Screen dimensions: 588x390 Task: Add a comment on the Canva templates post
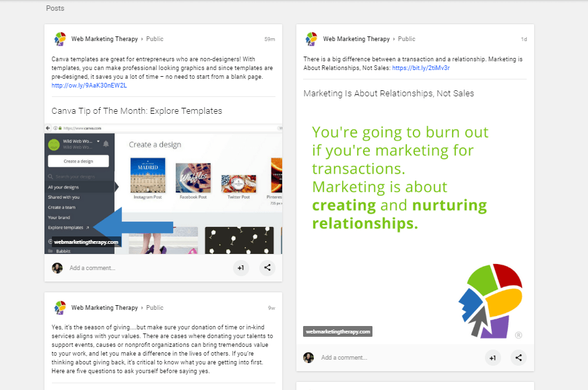pyautogui.click(x=92, y=268)
